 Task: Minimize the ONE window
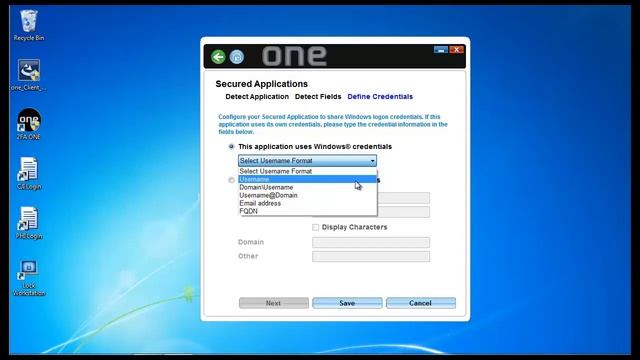(441, 50)
